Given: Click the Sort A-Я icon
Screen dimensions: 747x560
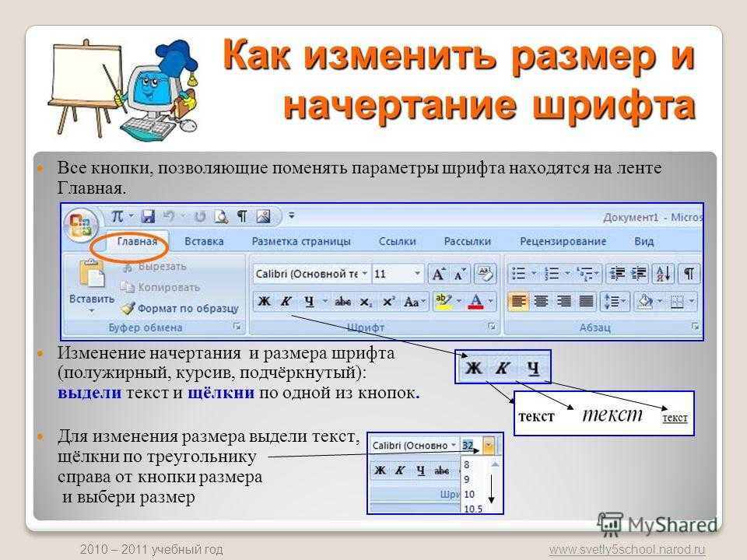Looking at the screenshot, I should 664,273.
